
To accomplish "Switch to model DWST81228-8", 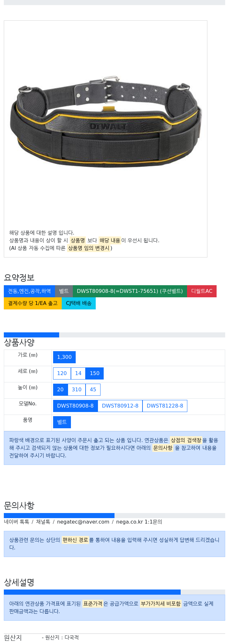I will pyautogui.click(x=165, y=406).
